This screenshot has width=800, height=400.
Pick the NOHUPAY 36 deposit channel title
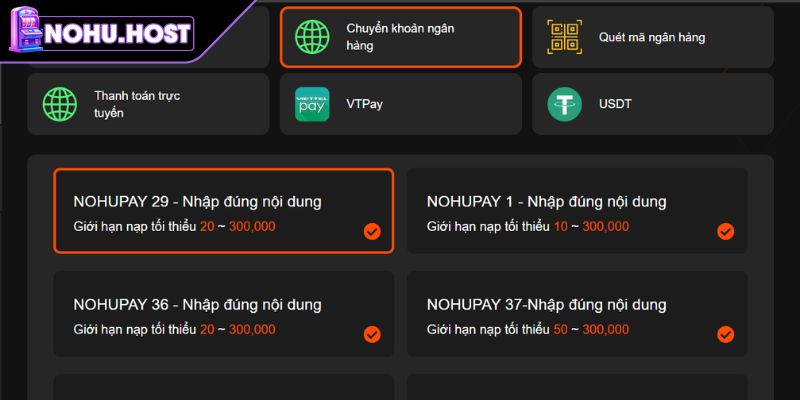[x=197, y=304]
